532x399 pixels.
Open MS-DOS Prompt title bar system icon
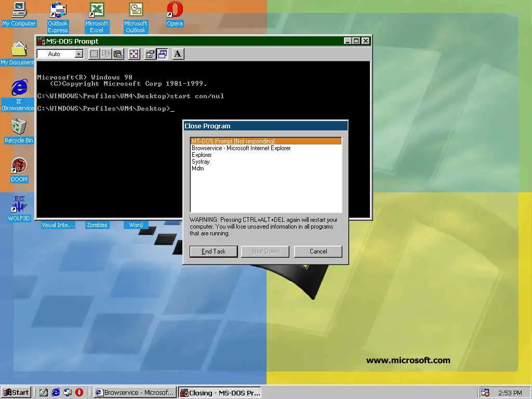(x=42, y=41)
